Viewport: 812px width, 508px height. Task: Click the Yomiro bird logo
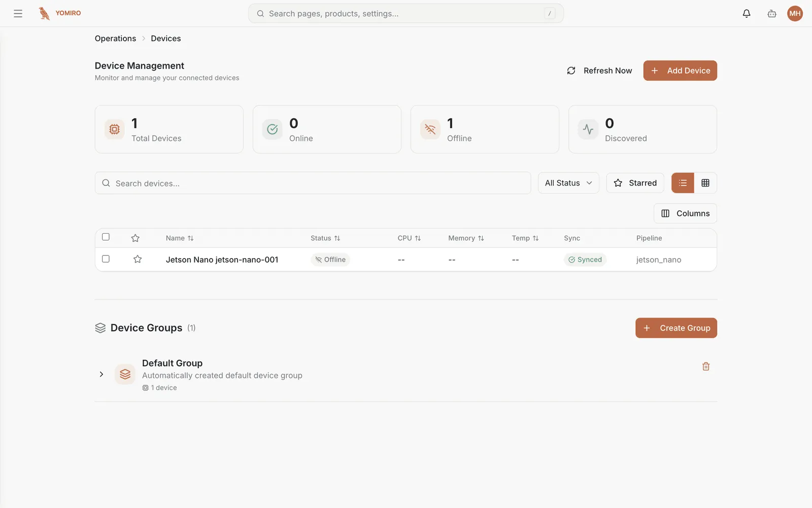45,13
